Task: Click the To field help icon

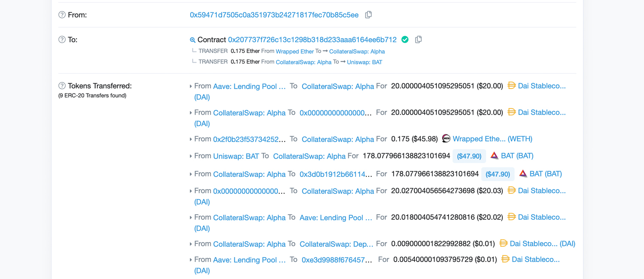Action: (x=62, y=40)
